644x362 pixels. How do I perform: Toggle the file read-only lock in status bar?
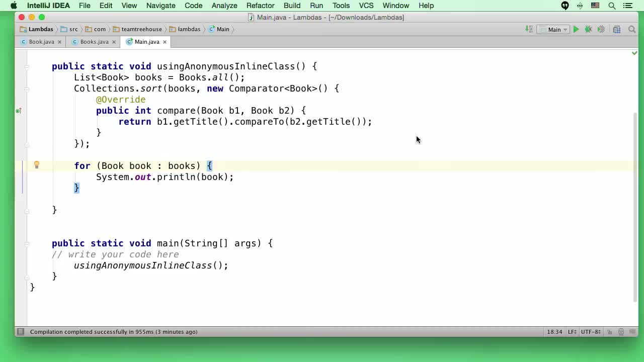[x=609, y=331]
